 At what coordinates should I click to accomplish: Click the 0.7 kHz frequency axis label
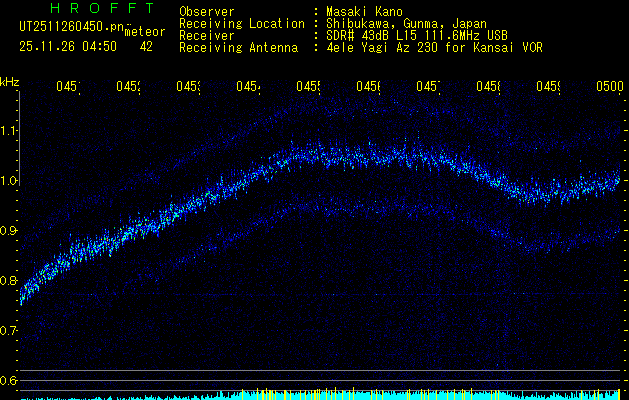tap(9, 330)
